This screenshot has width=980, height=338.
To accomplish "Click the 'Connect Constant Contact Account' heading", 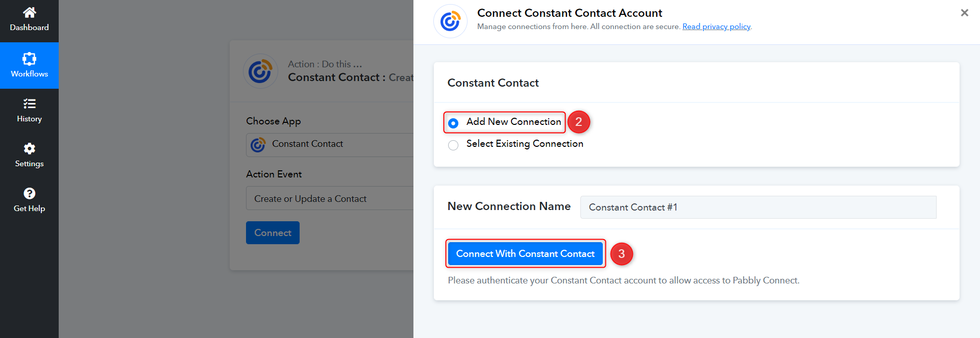I will pyautogui.click(x=570, y=13).
